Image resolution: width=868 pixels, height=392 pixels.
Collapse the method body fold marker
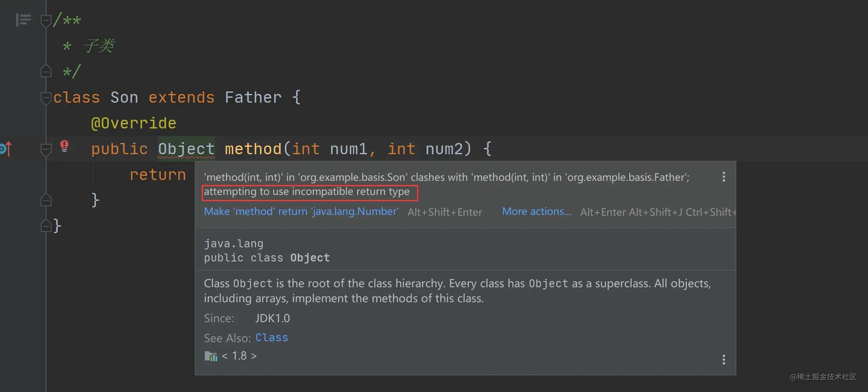[x=46, y=149]
